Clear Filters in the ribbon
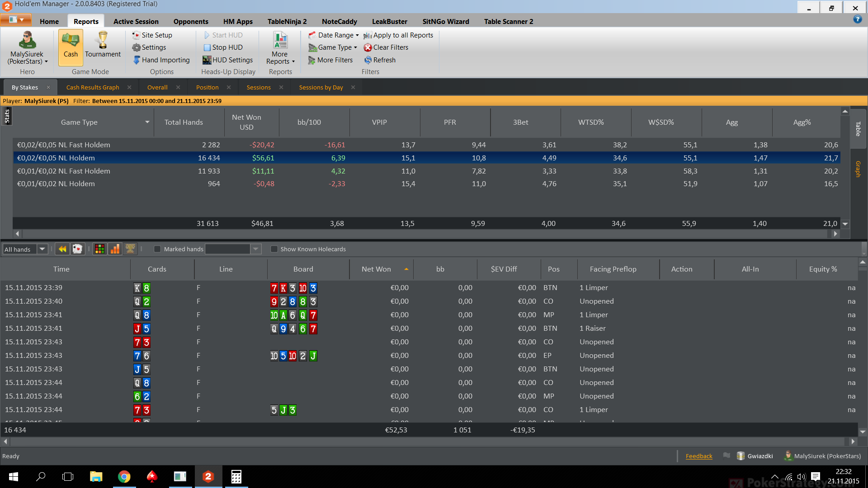This screenshot has height=488, width=868. point(386,47)
